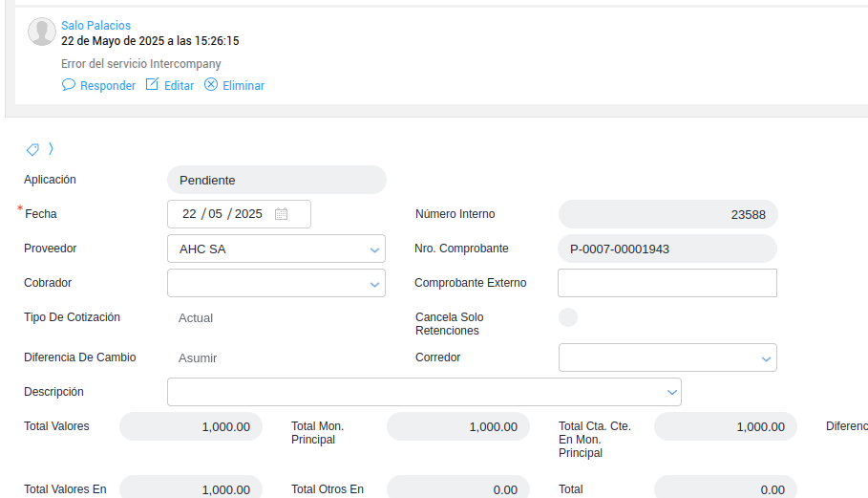Click the Número Interno field
This screenshot has height=498, width=868.
(667, 214)
